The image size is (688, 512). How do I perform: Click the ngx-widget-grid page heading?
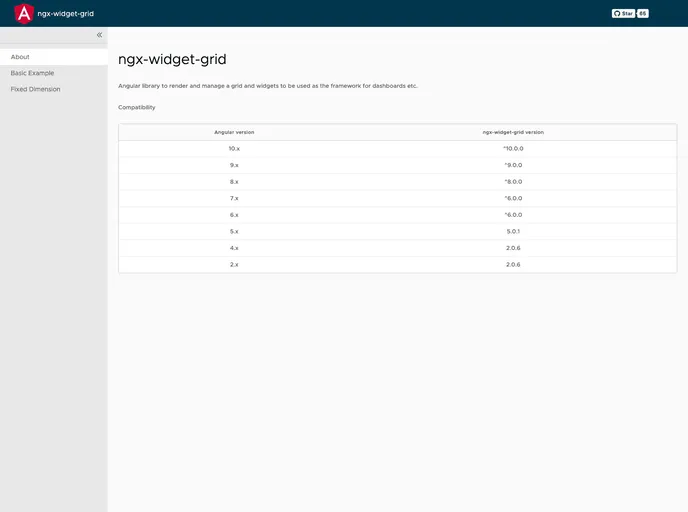click(x=172, y=59)
